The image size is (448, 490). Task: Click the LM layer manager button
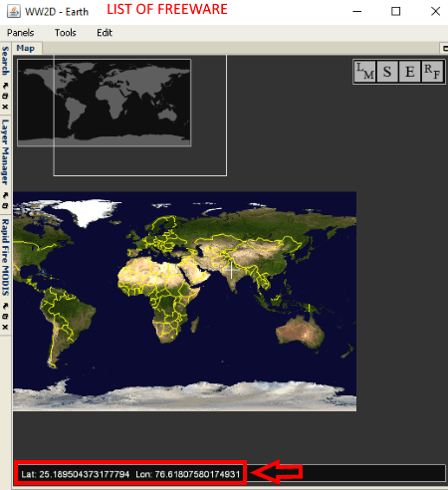(x=365, y=72)
